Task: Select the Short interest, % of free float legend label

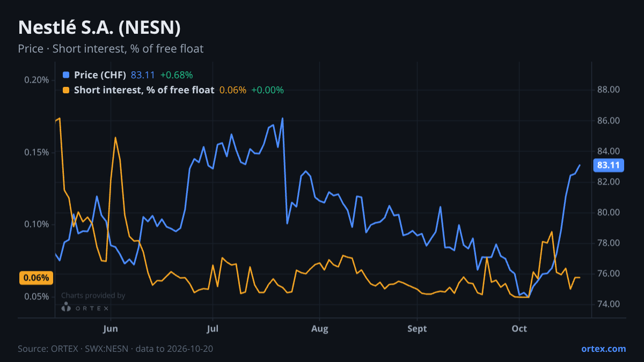Action: [x=144, y=90]
